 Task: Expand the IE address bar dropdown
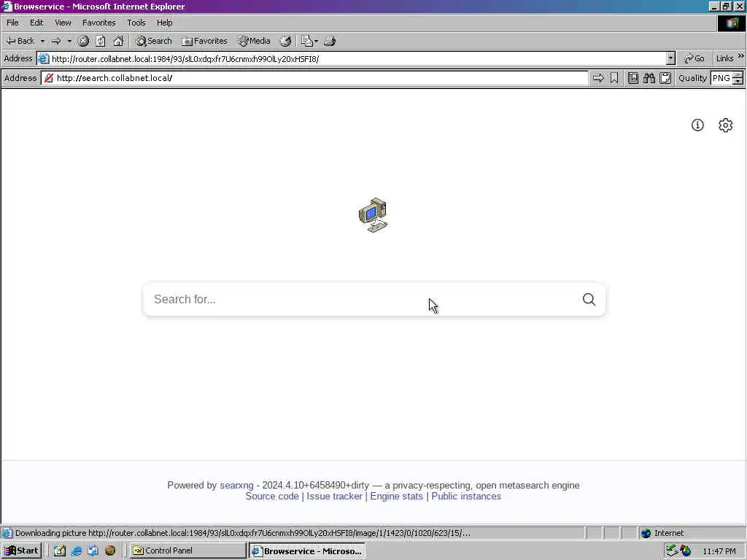(x=671, y=58)
